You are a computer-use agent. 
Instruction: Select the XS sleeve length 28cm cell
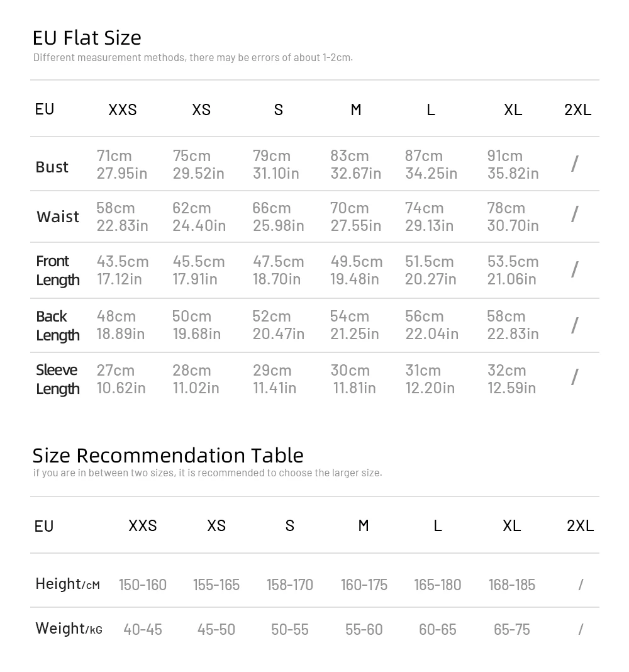(196, 379)
